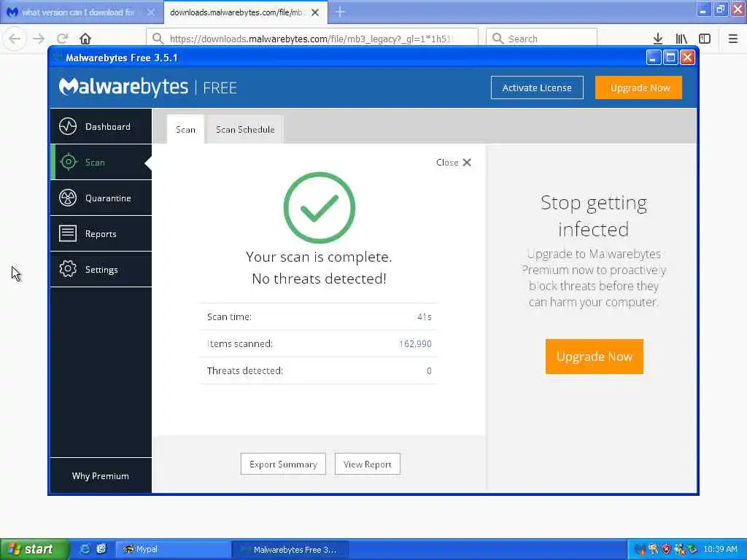Go to the browser home page
Screen dimensions: 747x560
85,39
